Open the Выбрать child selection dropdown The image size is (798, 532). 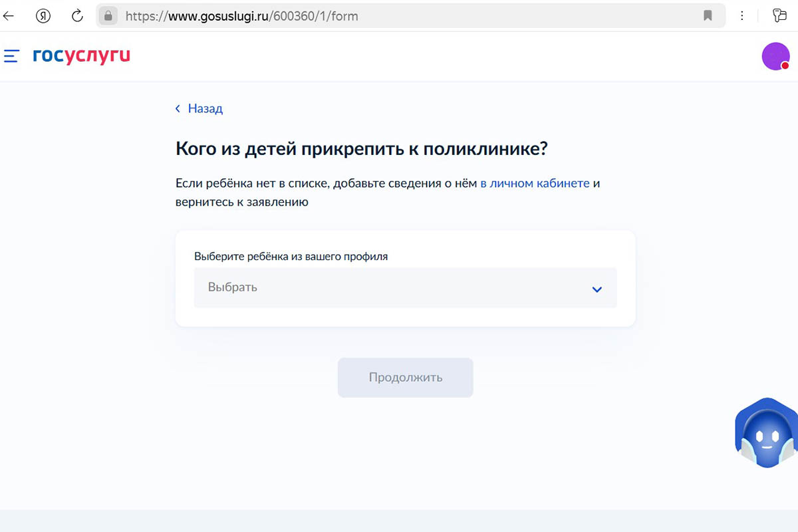[405, 287]
